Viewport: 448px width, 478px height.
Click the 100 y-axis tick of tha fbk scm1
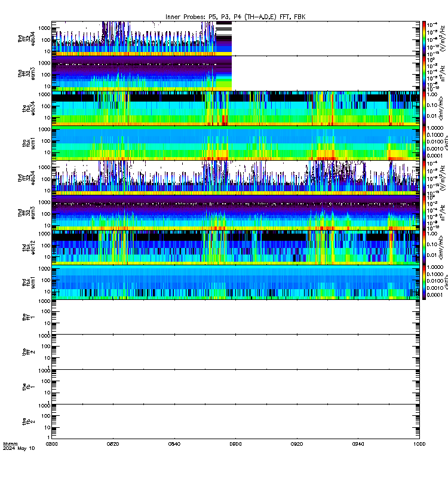pyautogui.click(x=46, y=141)
